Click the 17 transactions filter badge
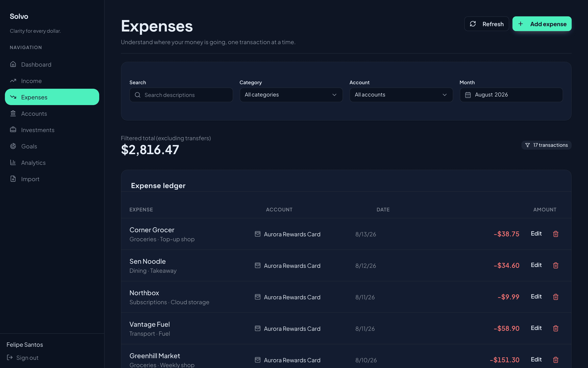 546,145
